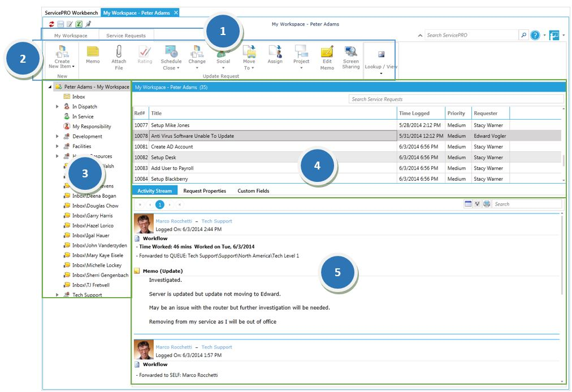Collapse the ribbon with the up chevron

419,36
